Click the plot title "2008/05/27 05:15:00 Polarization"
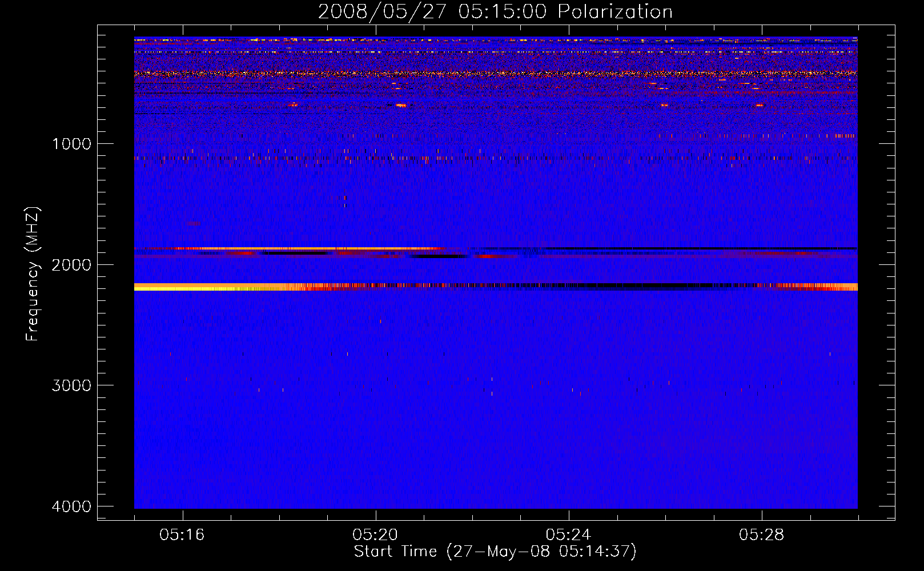The image size is (924, 571). (x=495, y=11)
